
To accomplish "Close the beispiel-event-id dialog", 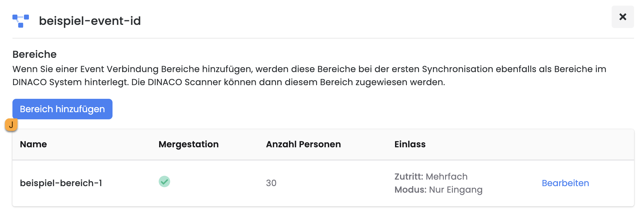I will pyautogui.click(x=623, y=17).
